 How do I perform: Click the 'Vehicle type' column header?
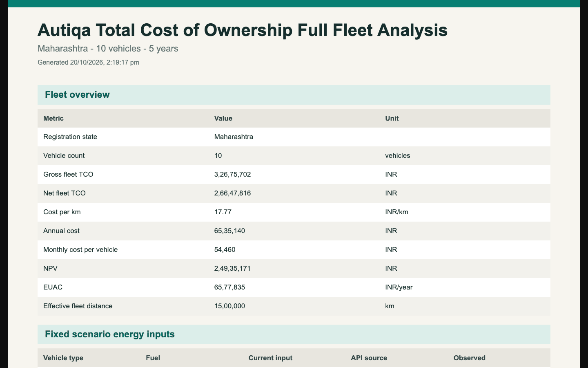point(63,358)
